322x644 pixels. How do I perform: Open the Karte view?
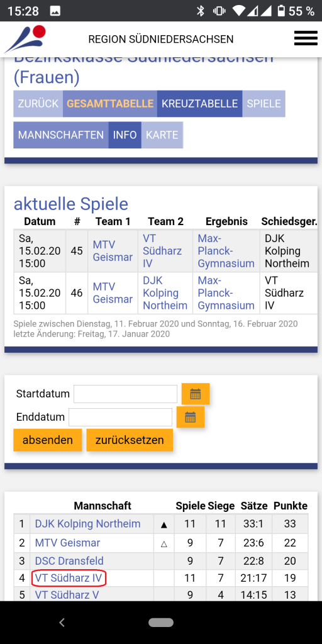tap(162, 135)
